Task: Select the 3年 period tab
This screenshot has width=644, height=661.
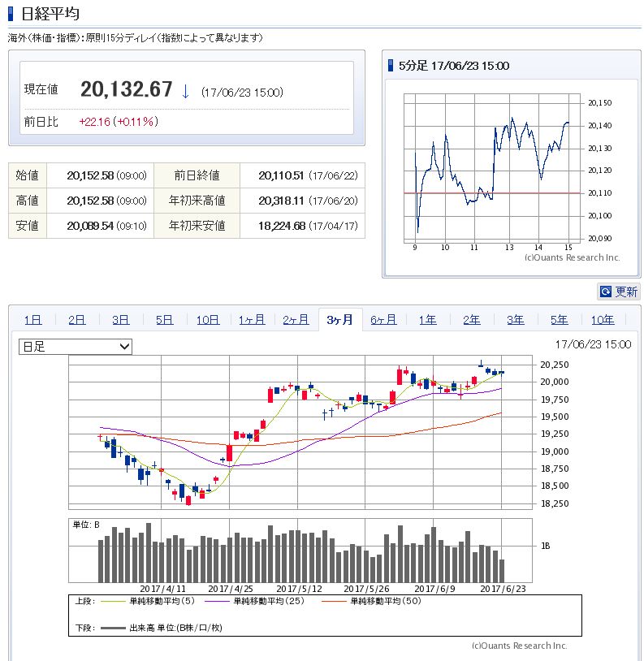Action: click(x=515, y=320)
